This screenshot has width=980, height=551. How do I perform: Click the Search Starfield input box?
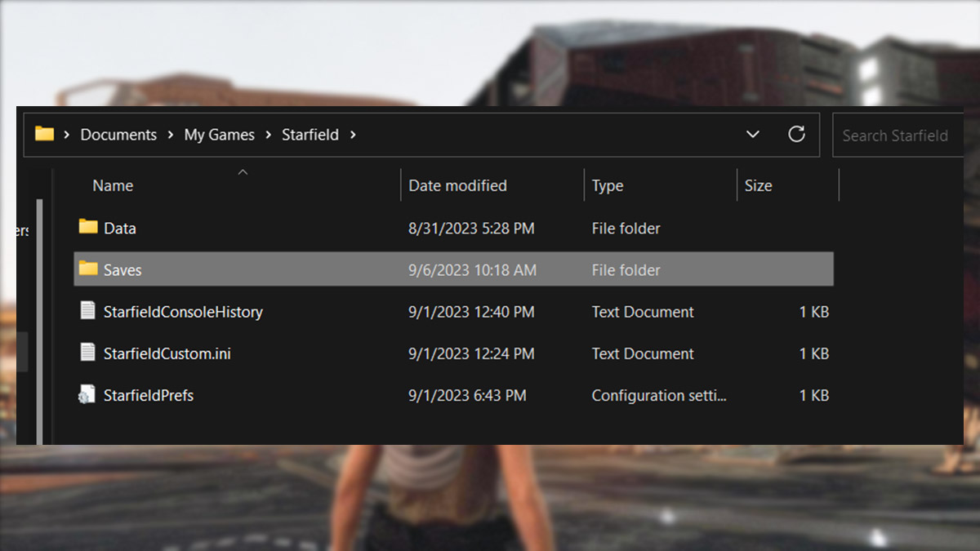896,136
